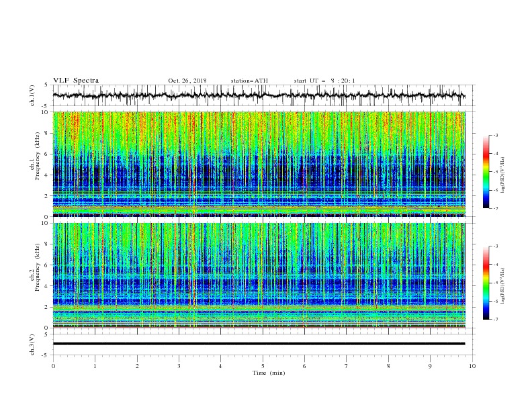Click the 0 minute tick on time axis
Screen dimensions: 532x411
pos(53,366)
